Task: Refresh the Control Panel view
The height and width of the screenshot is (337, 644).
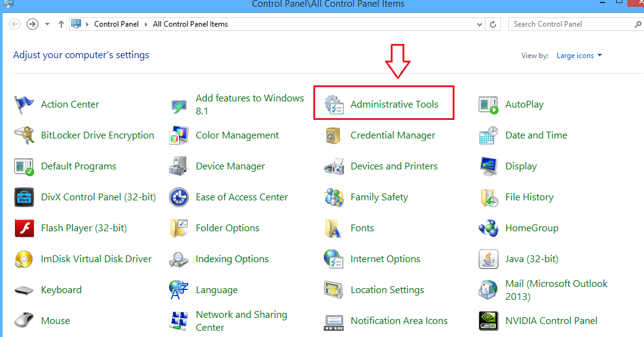Action: 493,25
